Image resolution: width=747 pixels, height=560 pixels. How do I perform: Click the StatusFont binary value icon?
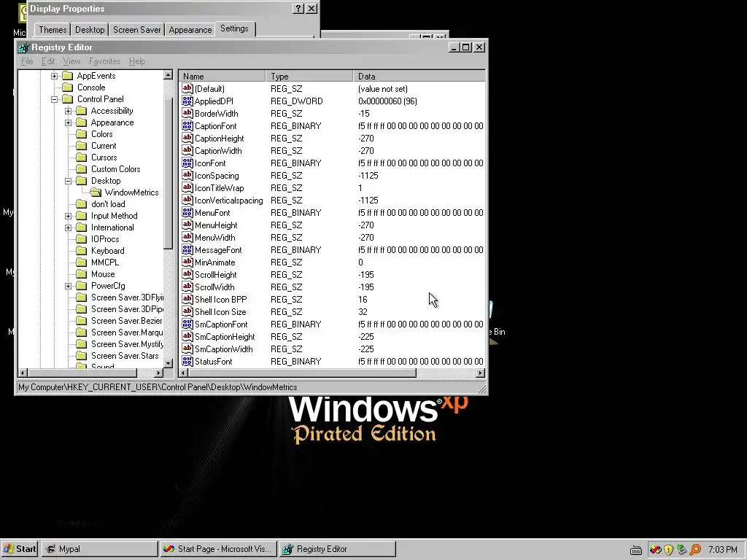point(187,361)
